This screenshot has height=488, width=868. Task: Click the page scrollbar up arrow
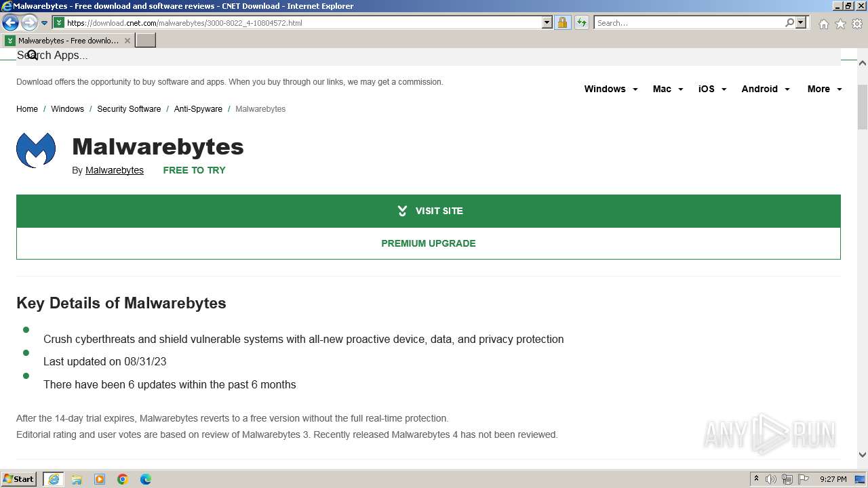[863, 62]
